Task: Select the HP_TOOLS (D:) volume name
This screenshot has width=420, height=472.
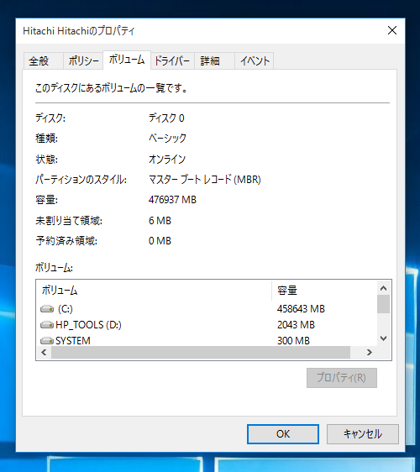Action: (x=88, y=325)
